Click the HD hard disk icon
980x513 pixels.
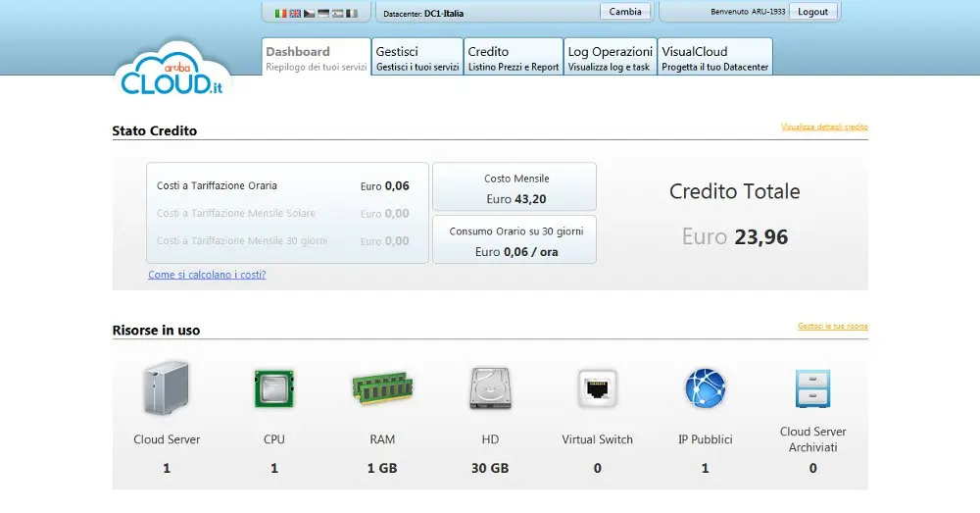[x=490, y=388]
